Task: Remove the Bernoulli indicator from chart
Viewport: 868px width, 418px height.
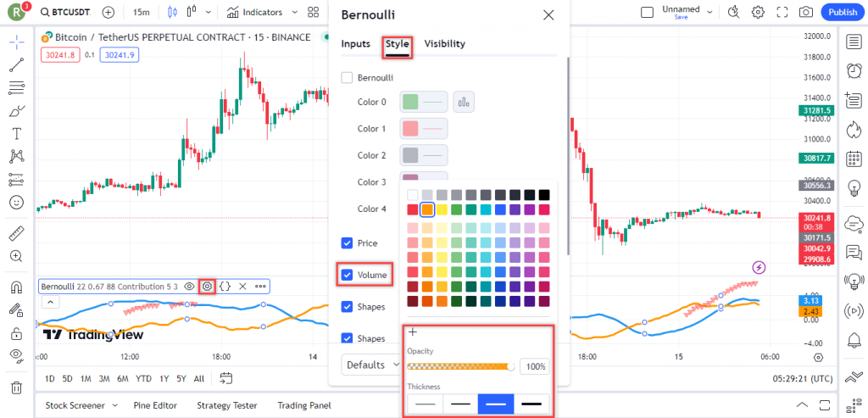Action: coord(242,287)
